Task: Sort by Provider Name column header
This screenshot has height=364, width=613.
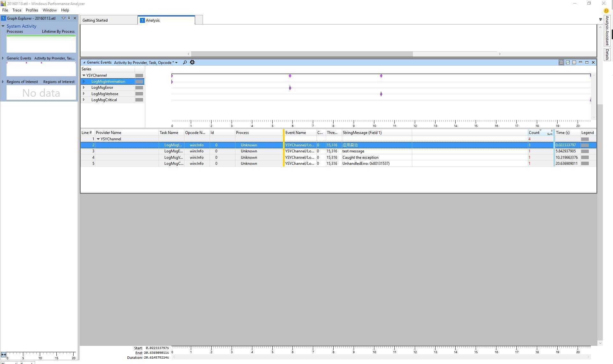Action: tap(126, 133)
